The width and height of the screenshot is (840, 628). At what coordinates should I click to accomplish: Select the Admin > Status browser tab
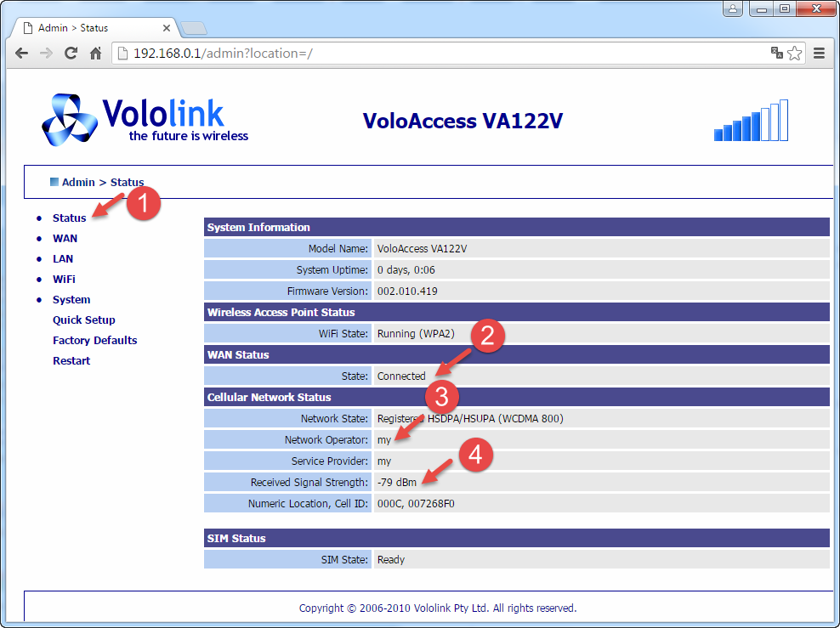(94, 28)
